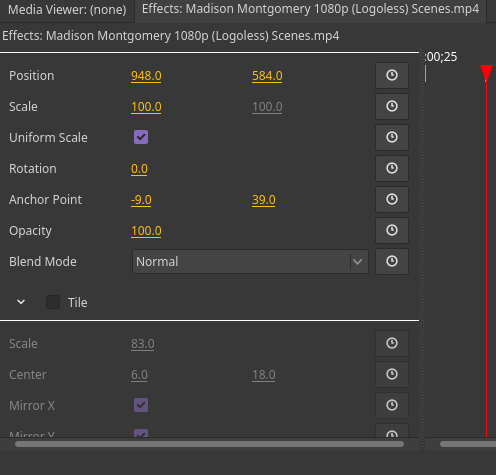Click the Uniform Scale label
The width and height of the screenshot is (496, 475).
(48, 138)
